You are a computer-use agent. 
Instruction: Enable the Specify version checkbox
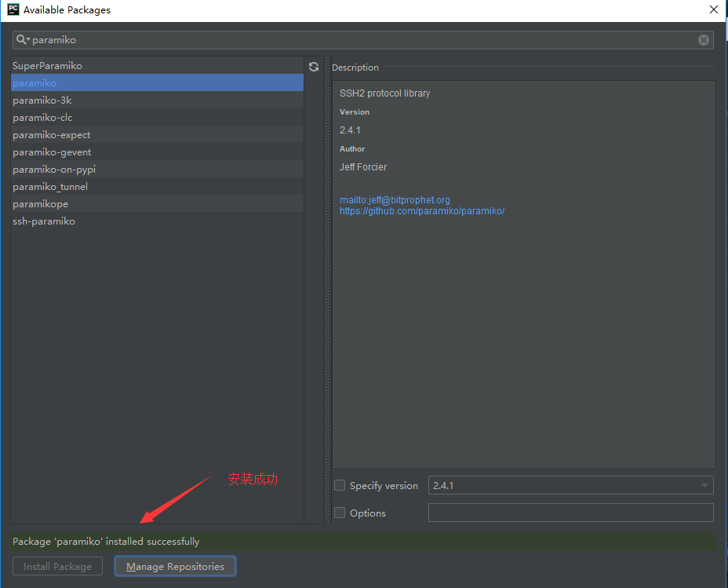340,485
